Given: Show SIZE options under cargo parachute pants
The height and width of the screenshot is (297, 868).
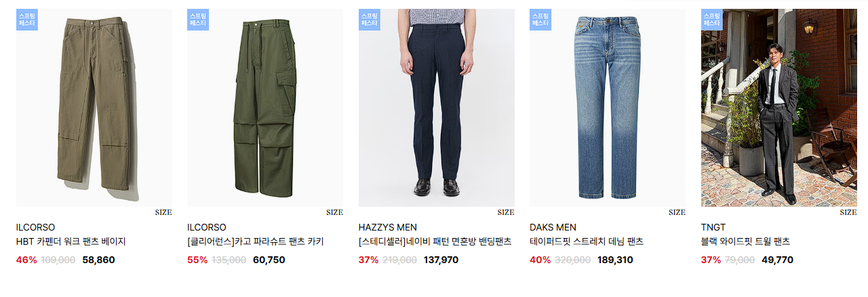Looking at the screenshot, I should [334, 212].
